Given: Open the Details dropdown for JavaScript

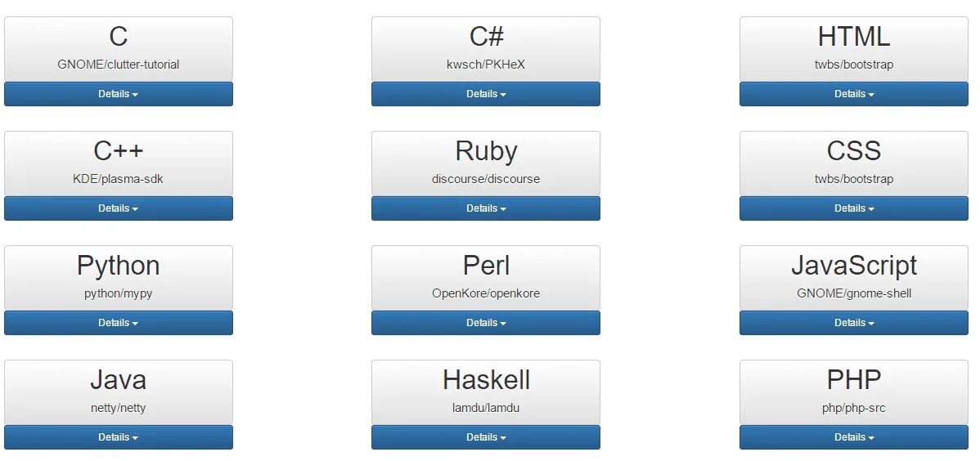Looking at the screenshot, I should click(854, 323).
